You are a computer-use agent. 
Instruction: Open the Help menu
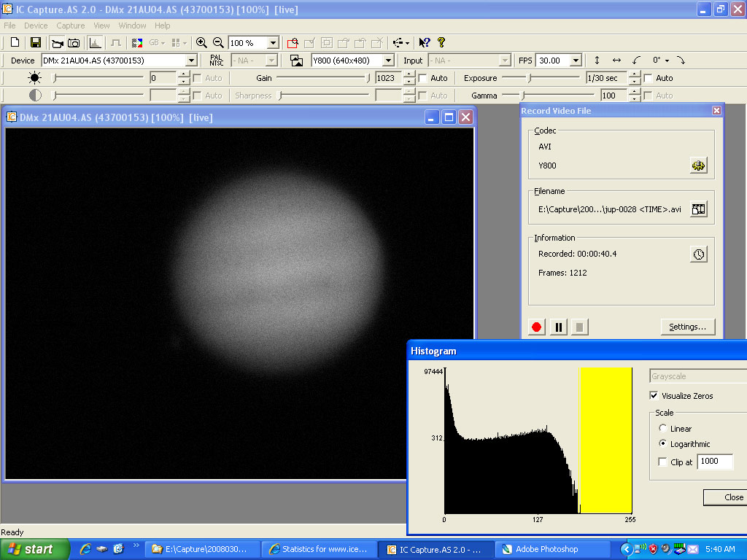point(162,26)
